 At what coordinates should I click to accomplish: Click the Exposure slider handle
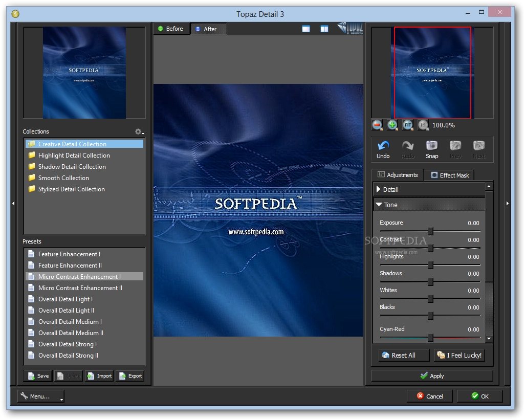431,231
